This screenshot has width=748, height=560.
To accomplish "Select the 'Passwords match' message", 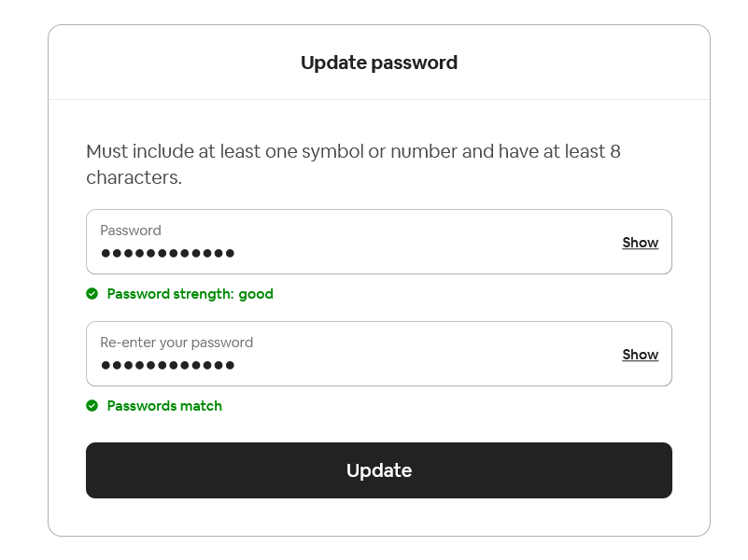I will (x=164, y=406).
